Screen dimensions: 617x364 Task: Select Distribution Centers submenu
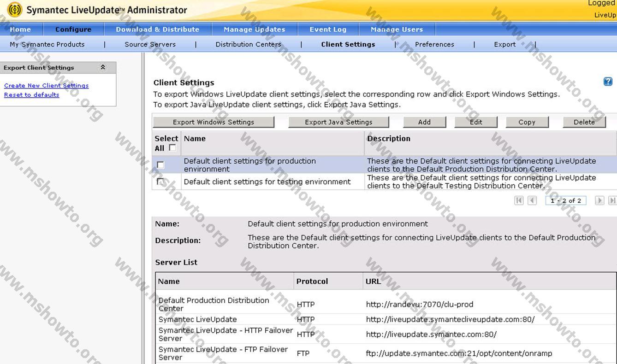(249, 44)
